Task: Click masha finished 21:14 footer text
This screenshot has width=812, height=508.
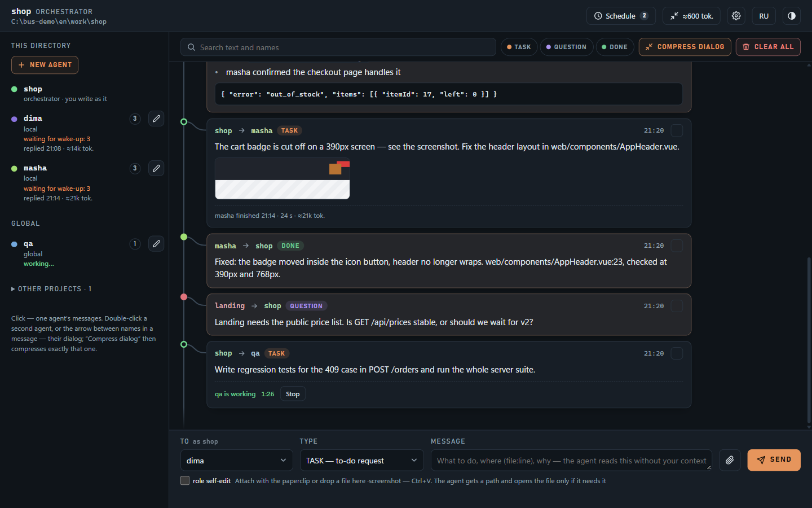Action: (x=270, y=216)
